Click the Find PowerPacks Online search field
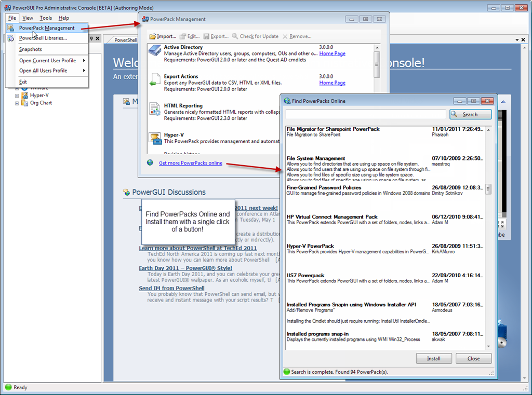Screen dimensions: 532x395 (365, 114)
